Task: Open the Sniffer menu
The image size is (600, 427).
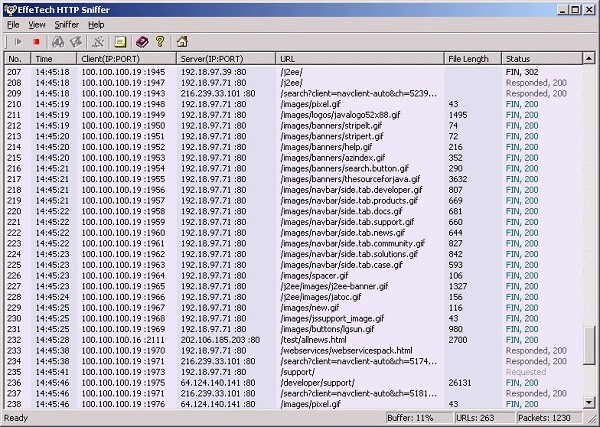Action: (x=67, y=24)
